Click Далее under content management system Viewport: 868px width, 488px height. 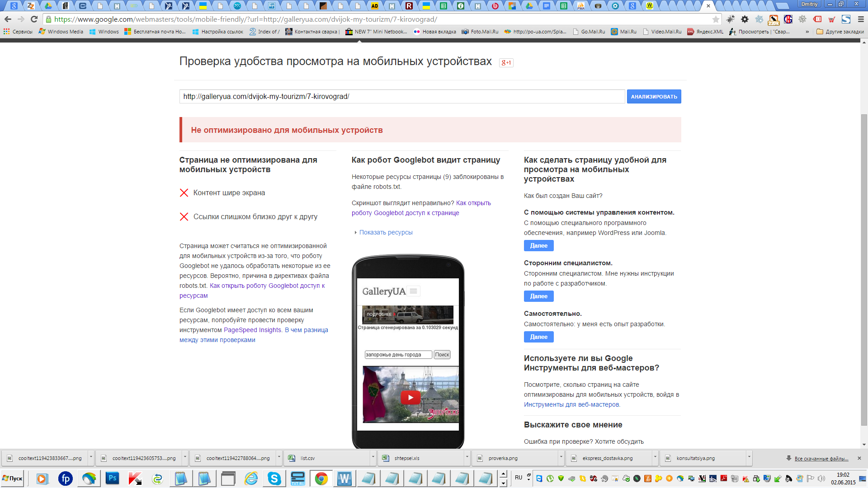click(538, 245)
